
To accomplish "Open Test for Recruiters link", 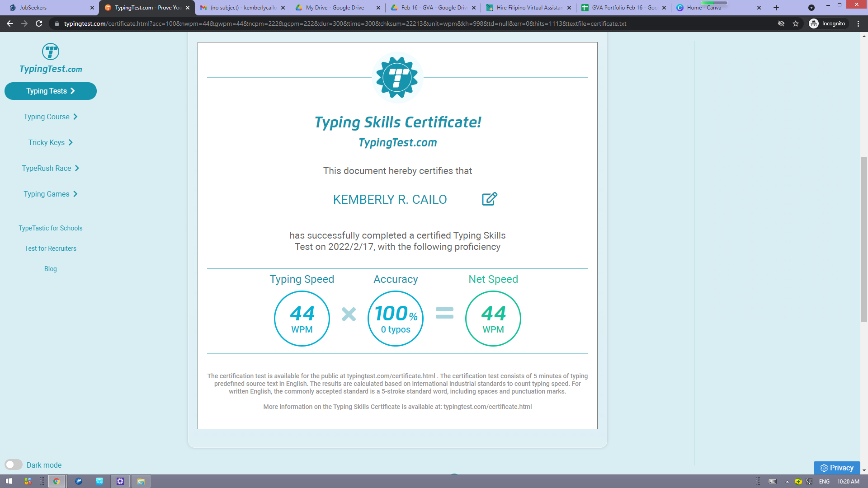I will [x=51, y=249].
